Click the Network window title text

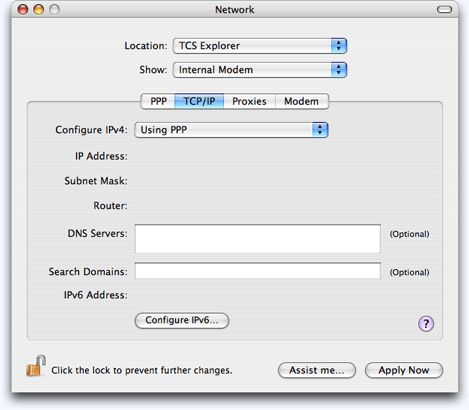235,10
